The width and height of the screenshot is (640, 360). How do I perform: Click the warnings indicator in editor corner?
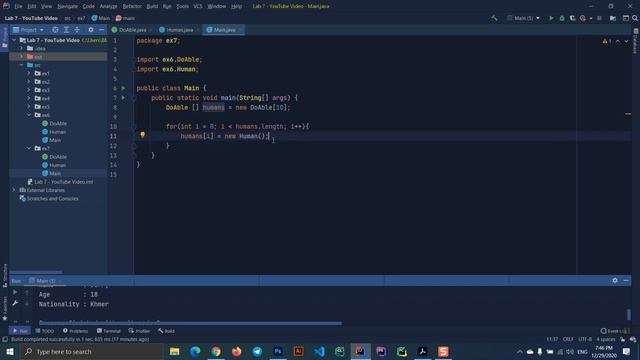click(x=607, y=41)
